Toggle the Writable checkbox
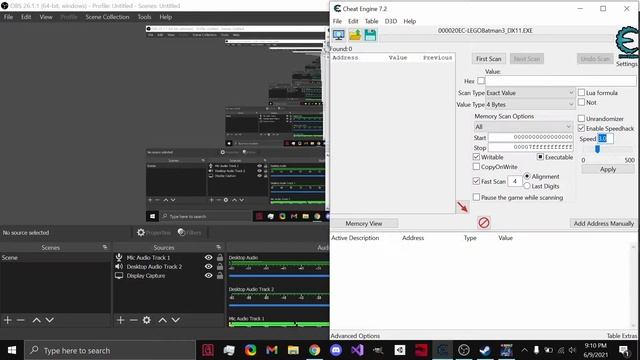 (476, 157)
